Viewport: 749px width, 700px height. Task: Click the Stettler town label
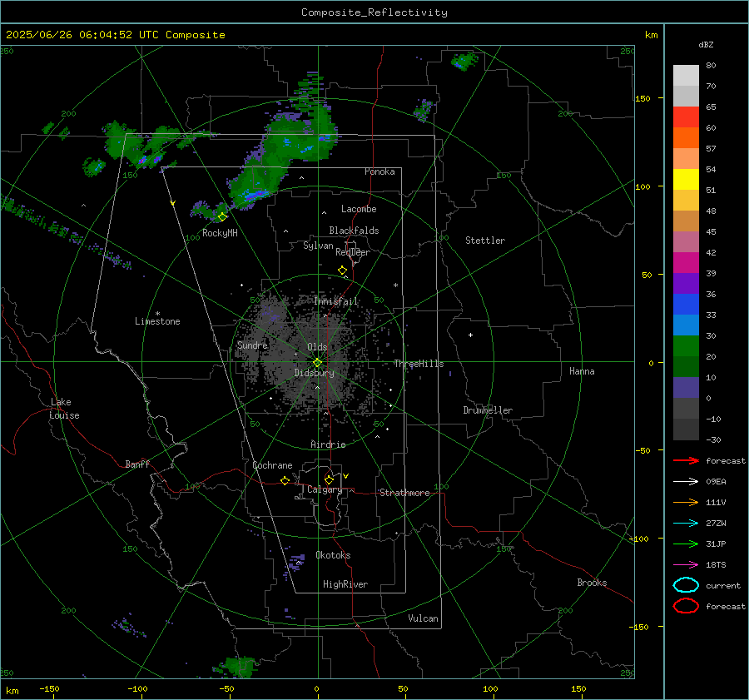point(485,241)
